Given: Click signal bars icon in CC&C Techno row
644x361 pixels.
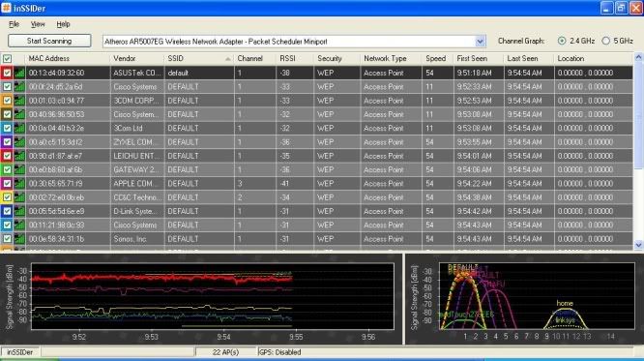Looking at the screenshot, I should [19, 197].
